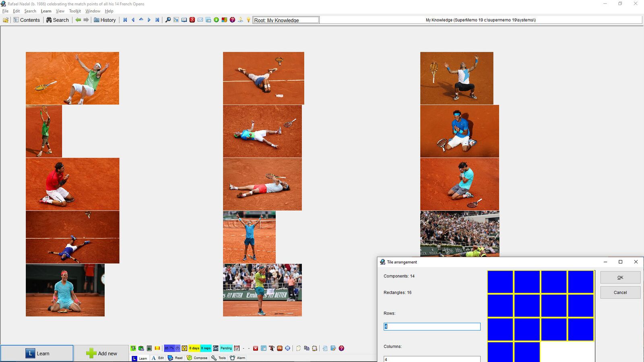Screen dimensions: 644x362
Task: Click the red square 8 icon in the toolbar
Action: pos(192,20)
